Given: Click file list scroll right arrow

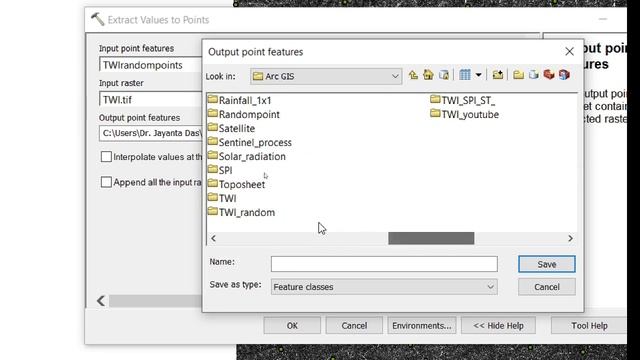Looking at the screenshot, I should point(570,238).
